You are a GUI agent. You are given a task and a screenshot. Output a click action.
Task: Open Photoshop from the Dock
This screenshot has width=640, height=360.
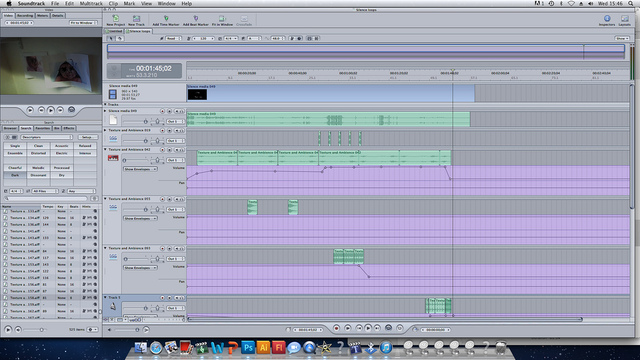pos(248,347)
